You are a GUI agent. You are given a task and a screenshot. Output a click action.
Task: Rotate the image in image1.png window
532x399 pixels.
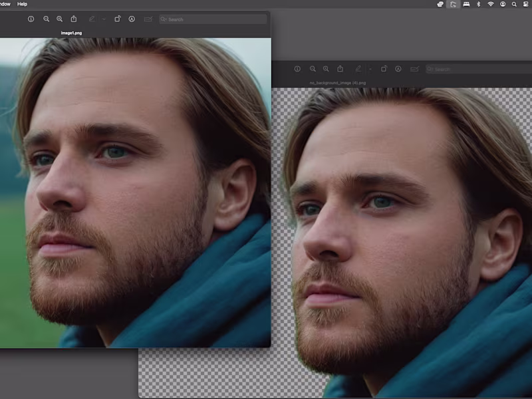118,19
